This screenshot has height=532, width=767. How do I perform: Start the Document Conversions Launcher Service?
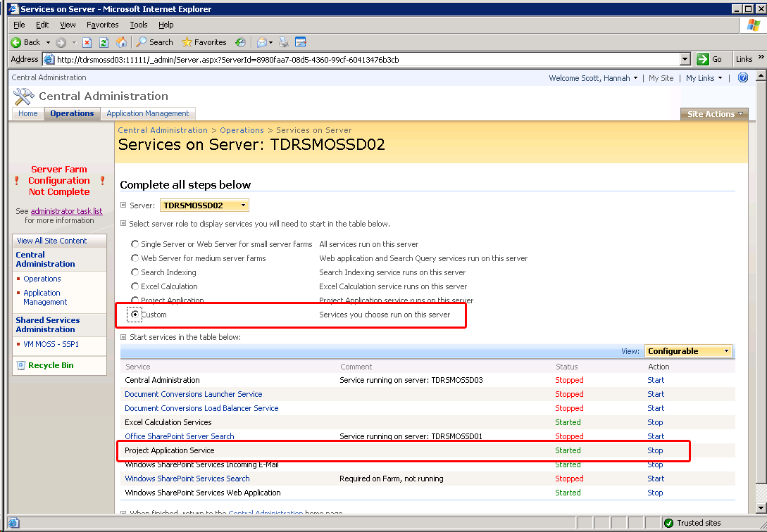click(656, 394)
